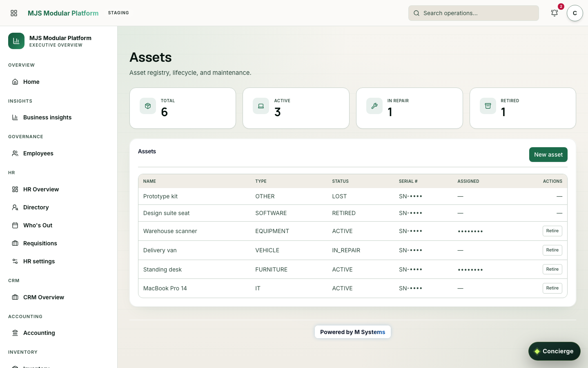Image resolution: width=588 pixels, height=368 pixels.
Task: Click the Active card laptop icon
Action: tap(261, 106)
